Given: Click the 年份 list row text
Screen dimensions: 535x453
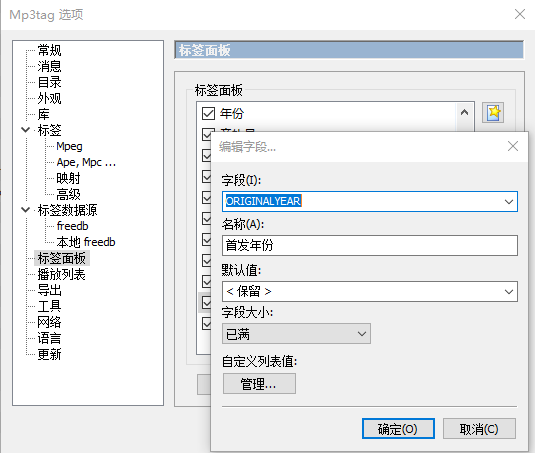Looking at the screenshot, I should click(232, 114).
